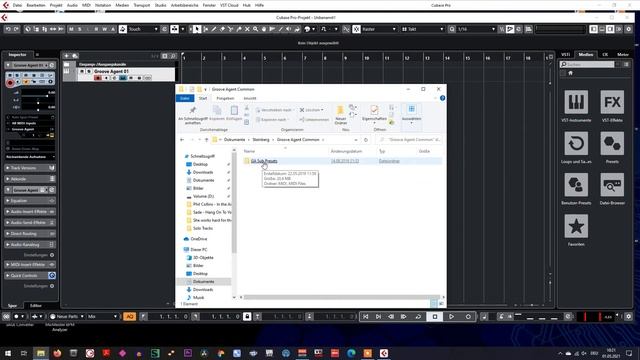Click Stop in the transport bar
This screenshot has height=360, width=640.
435,316
